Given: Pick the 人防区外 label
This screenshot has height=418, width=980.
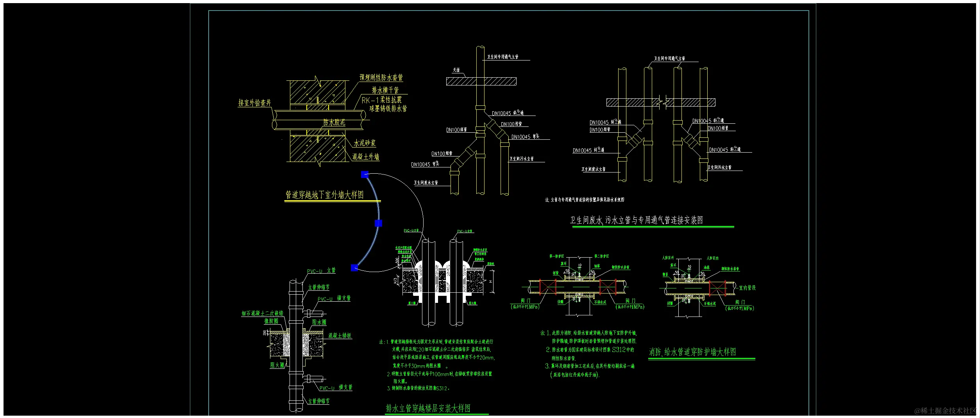Looking at the screenshot, I should (x=668, y=258).
